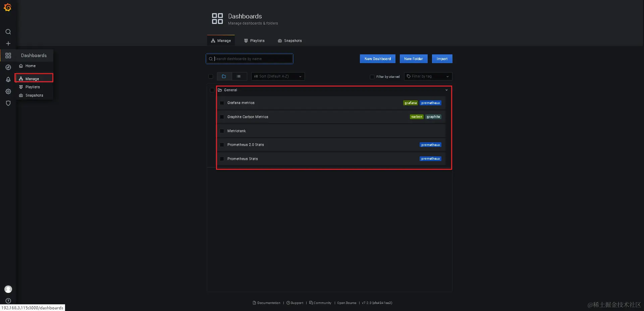Click the graphite tag
The width and height of the screenshot is (644, 311).
pos(433,117)
